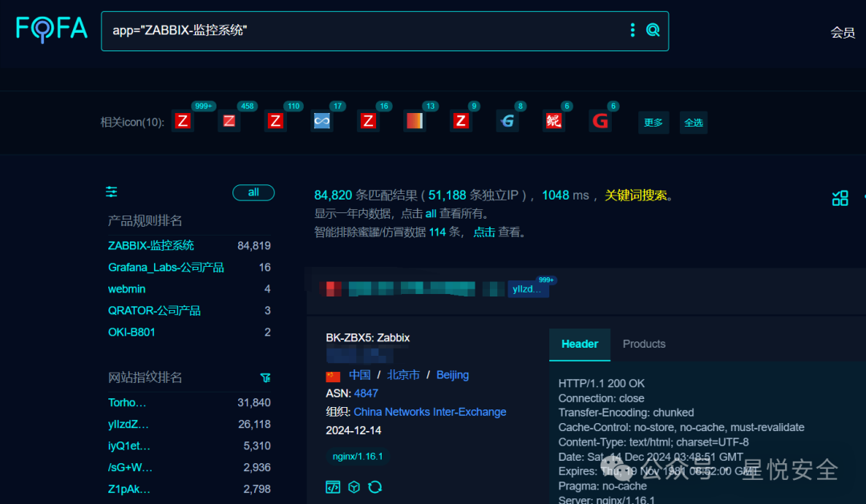This screenshot has width=866, height=504.
Task: Select the Zabbix icon with 110 badge
Action: click(276, 121)
